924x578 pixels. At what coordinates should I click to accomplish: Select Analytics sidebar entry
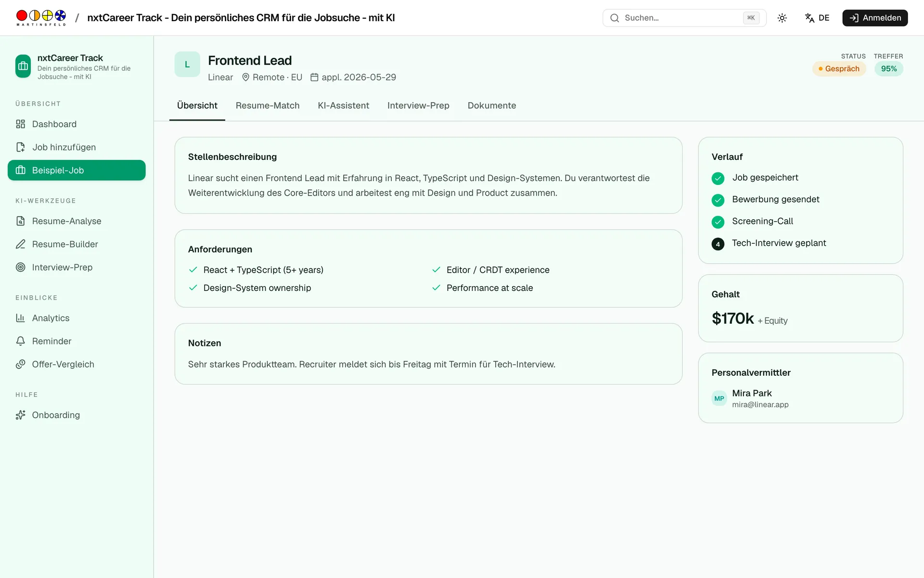pos(77,318)
